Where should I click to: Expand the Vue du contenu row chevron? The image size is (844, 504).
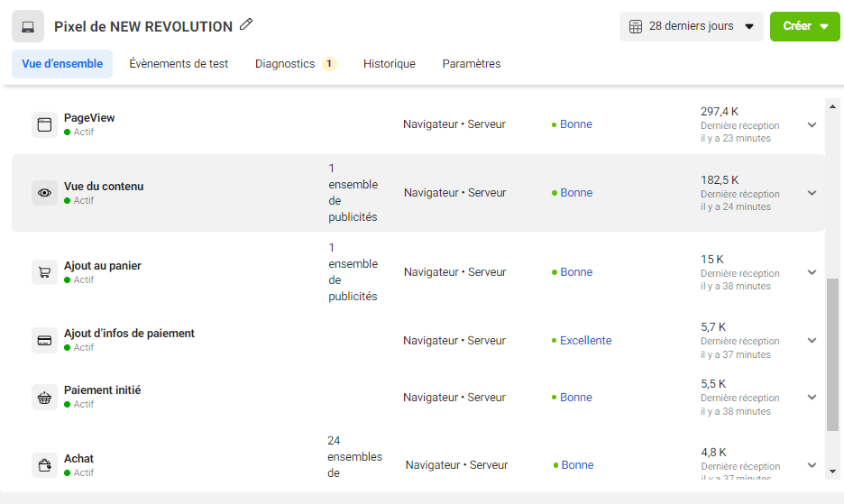812,193
